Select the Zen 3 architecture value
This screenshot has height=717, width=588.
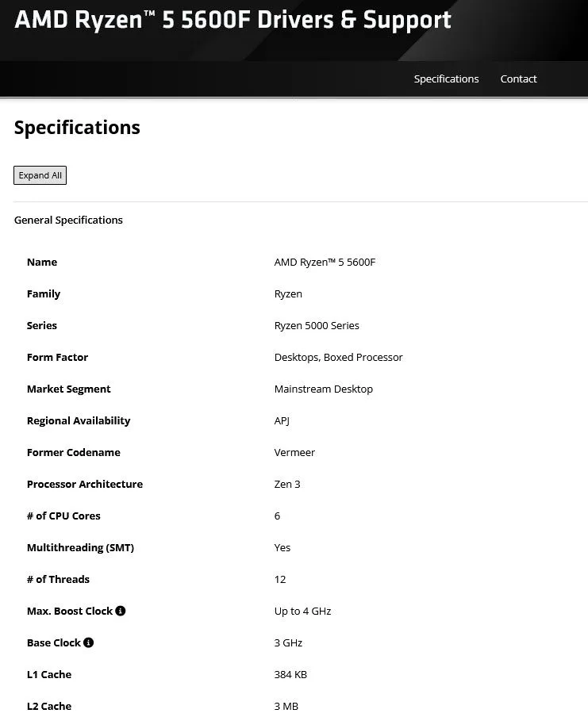(286, 484)
